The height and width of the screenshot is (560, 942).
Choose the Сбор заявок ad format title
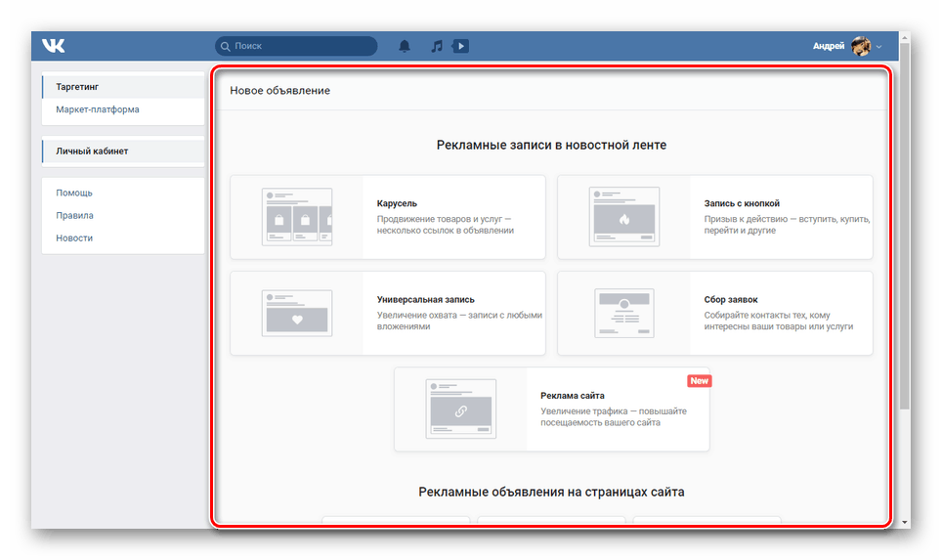(731, 299)
